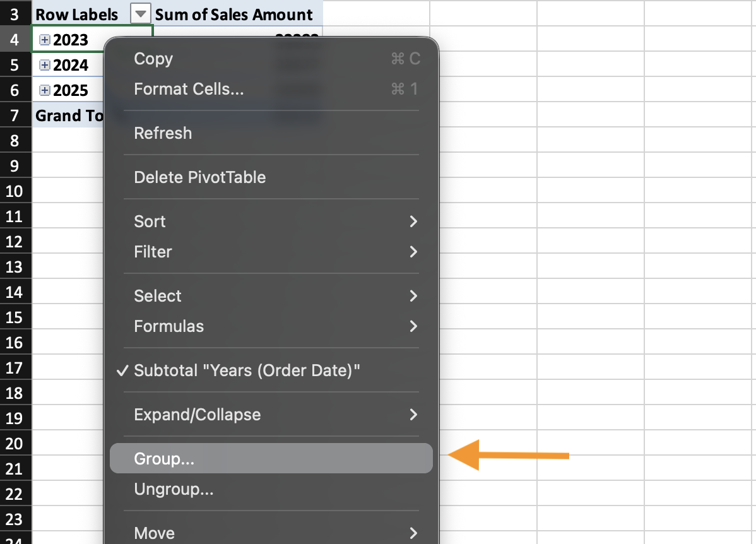756x544 pixels.
Task: Expand the 2023 year group
Action: tap(45, 40)
